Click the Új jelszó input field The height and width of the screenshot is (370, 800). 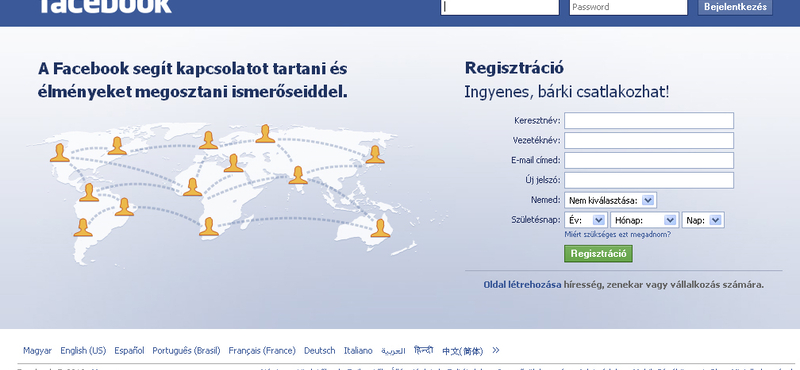pyautogui.click(x=649, y=180)
